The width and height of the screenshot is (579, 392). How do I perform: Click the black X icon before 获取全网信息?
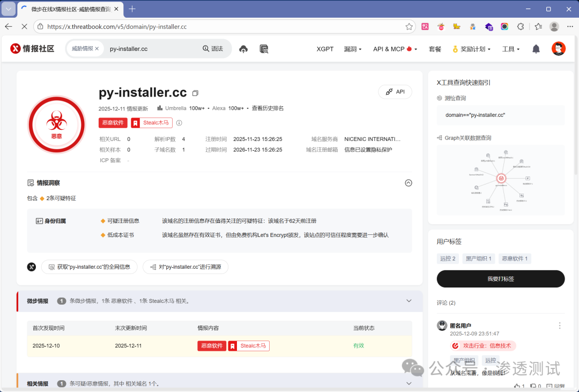tap(31, 267)
